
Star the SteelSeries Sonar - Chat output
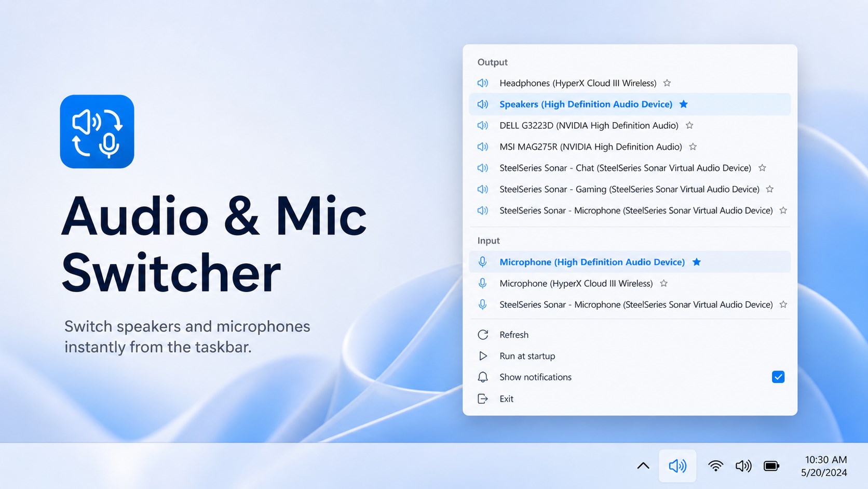[x=762, y=168]
